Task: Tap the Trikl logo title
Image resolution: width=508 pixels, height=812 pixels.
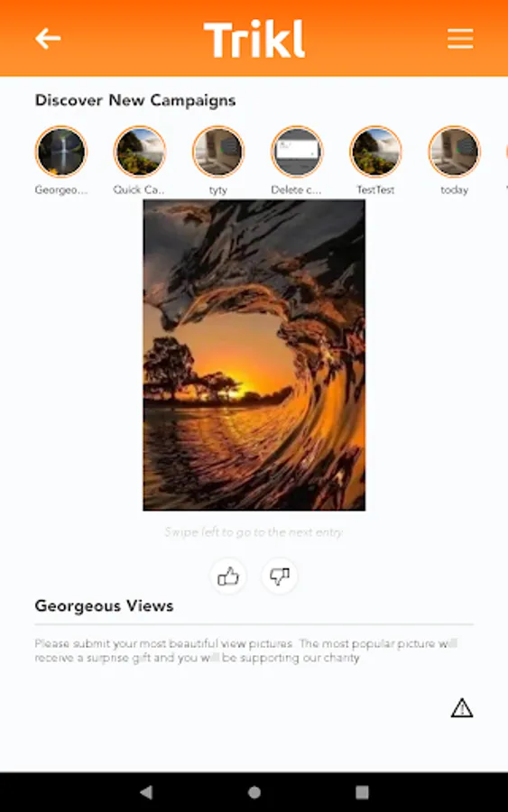Action: pyautogui.click(x=254, y=39)
